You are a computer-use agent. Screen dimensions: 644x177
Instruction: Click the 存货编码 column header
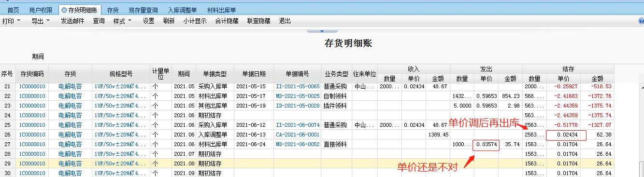32,74
